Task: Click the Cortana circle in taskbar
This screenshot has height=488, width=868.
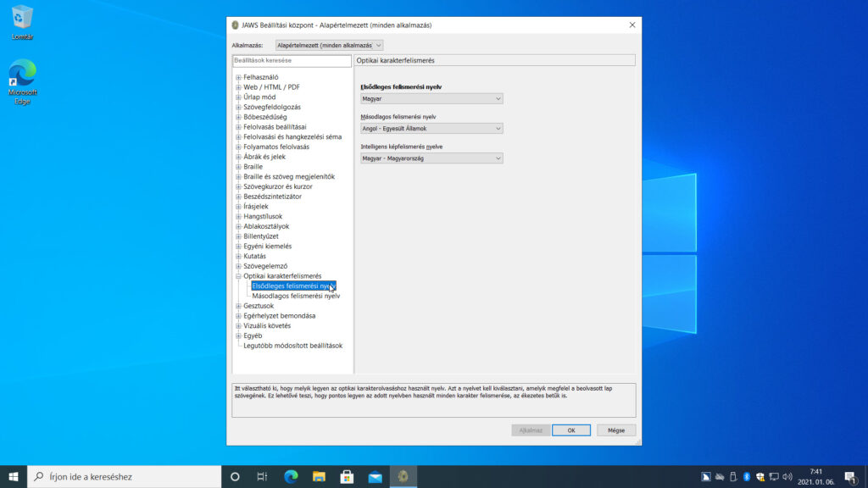Action: [235, 476]
